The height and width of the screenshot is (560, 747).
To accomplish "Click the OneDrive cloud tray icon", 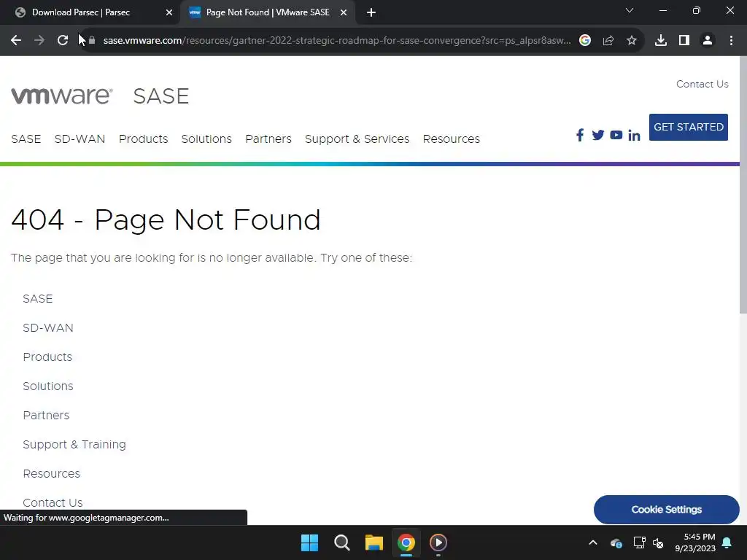I will pos(616,542).
